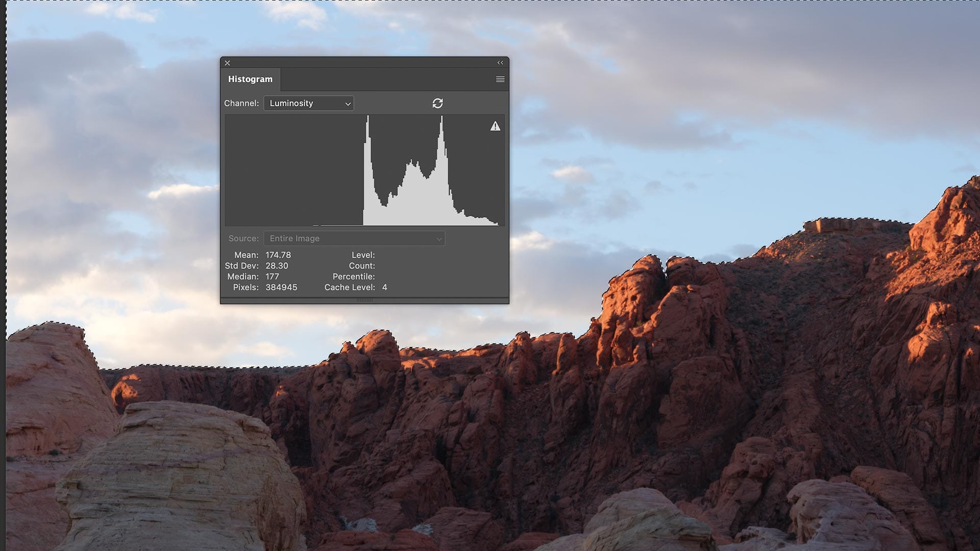The image size is (980, 551).
Task: Select the Histogram tab
Action: 250,79
